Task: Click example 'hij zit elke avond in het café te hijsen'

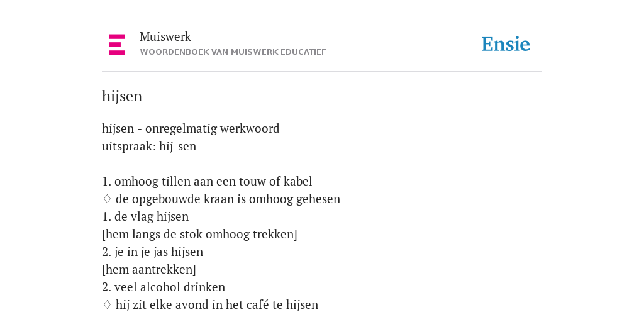Action: coord(217,305)
